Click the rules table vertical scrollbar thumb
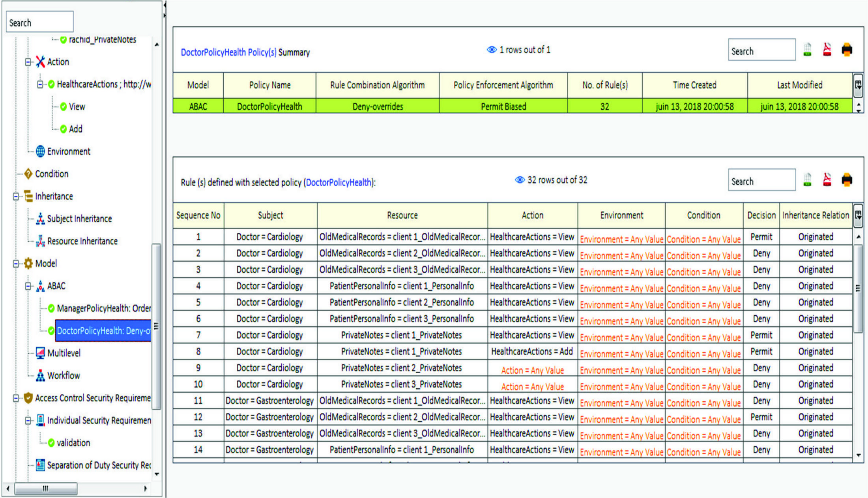Image resolution: width=868 pixels, height=498 pixels. pos(858,288)
